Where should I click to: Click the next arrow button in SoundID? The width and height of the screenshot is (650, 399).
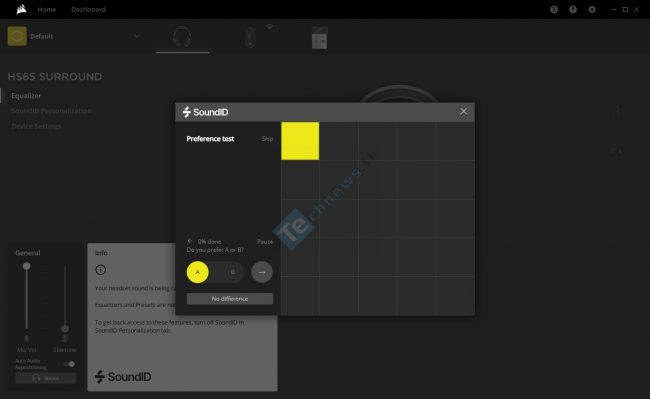point(262,272)
